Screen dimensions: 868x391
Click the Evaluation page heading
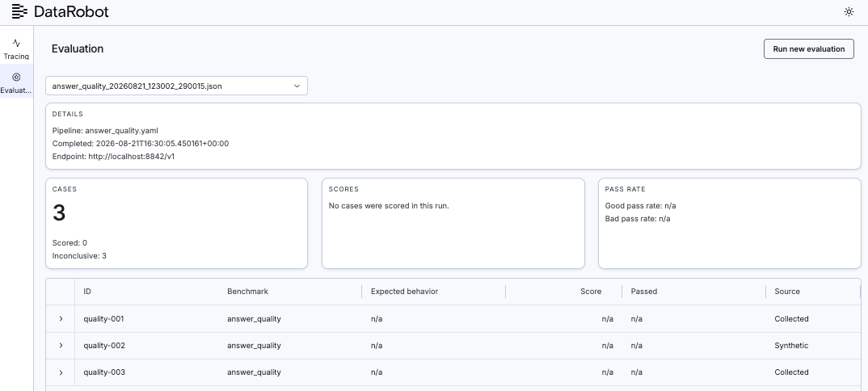pos(78,48)
